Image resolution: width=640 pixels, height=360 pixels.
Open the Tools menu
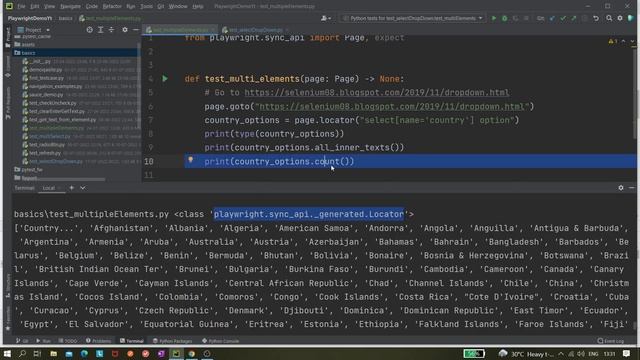point(146,7)
